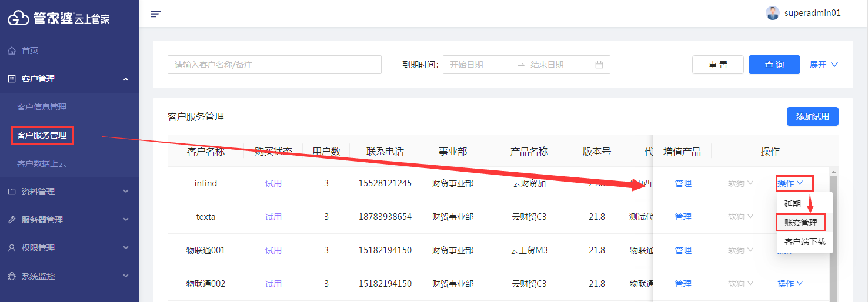Click the 管家婆 cloud logo
The image size is (868, 302).
[x=18, y=18]
